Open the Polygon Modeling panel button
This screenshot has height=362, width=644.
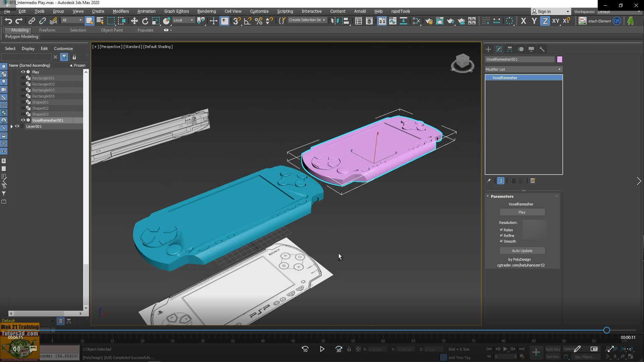pyautogui.click(x=21, y=37)
